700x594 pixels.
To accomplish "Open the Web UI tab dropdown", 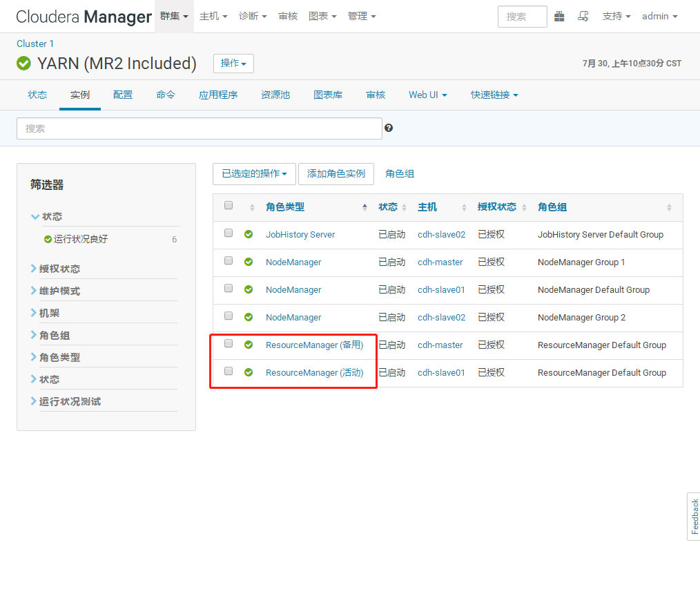I will pyautogui.click(x=428, y=95).
